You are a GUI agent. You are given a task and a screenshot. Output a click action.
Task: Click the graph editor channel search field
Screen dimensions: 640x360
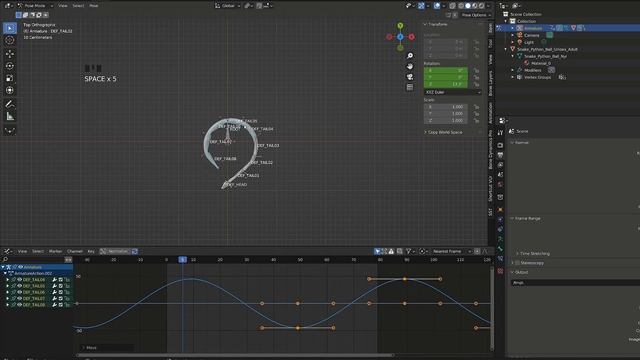tap(34, 260)
